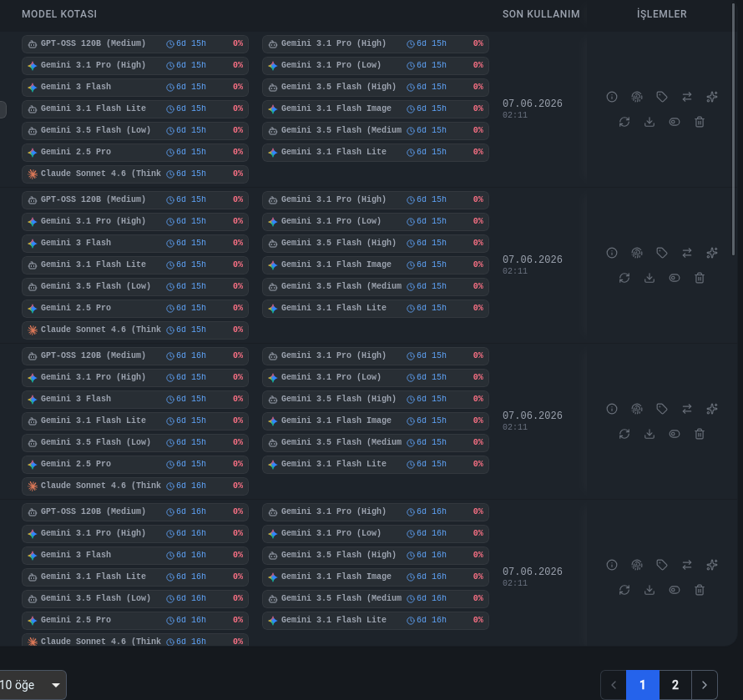Delete the first account row with trash icon
This screenshot has height=700, width=743.
(700, 122)
